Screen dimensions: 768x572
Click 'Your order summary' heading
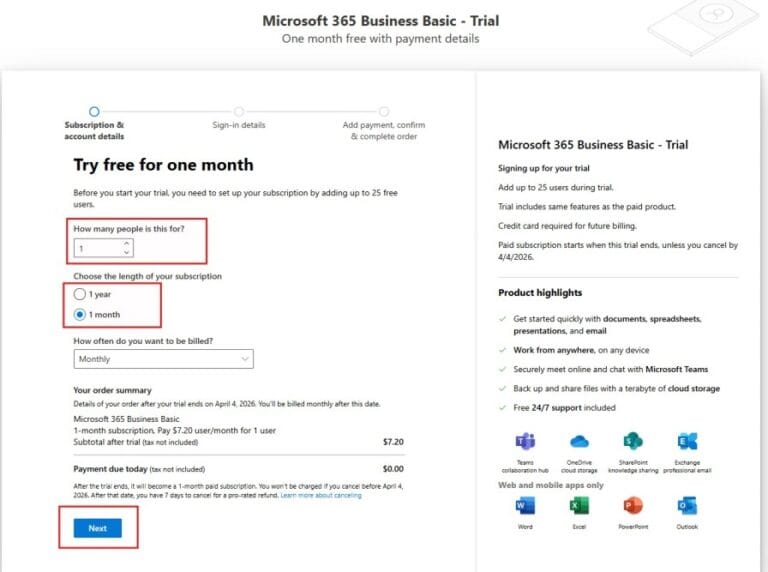(112, 390)
